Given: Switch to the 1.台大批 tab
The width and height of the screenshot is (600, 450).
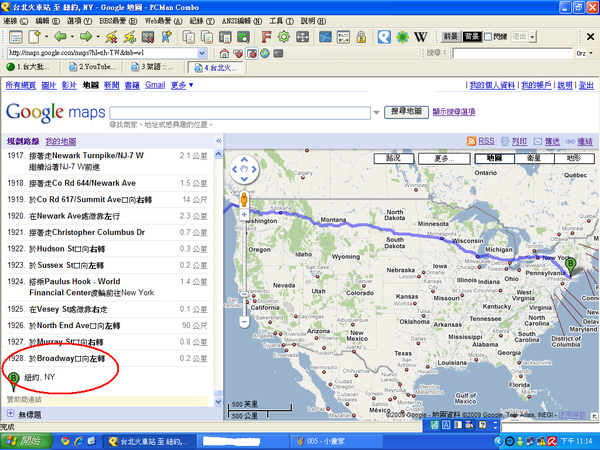Looking at the screenshot, I should click(30, 67).
